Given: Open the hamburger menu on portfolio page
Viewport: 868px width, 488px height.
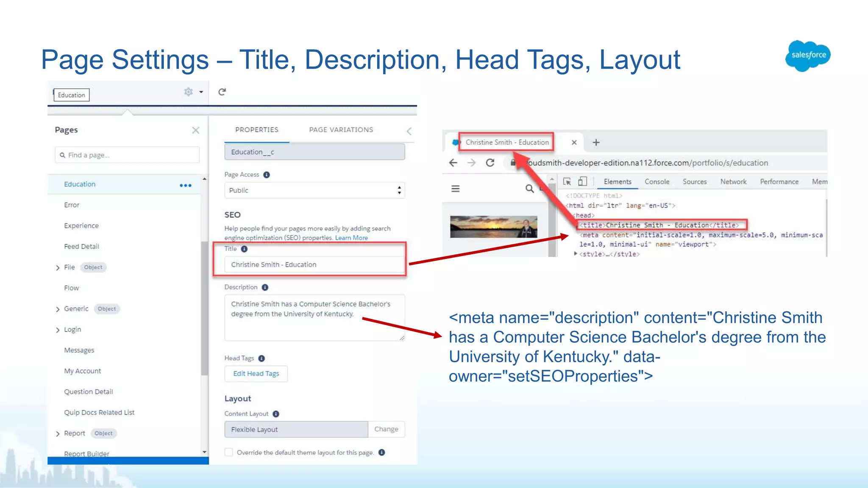Looking at the screenshot, I should (456, 189).
